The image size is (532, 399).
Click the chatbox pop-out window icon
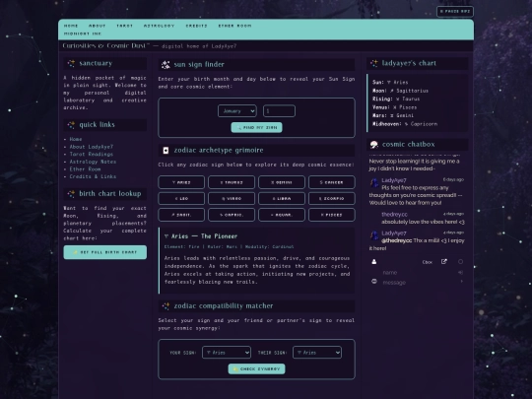pos(443,262)
